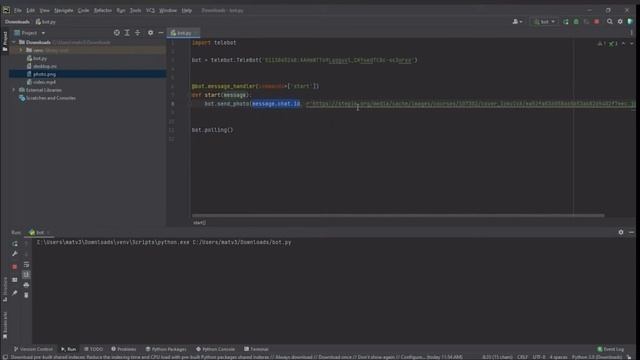Open the View menu
This screenshot has height=360, width=640.
click(x=44, y=10)
